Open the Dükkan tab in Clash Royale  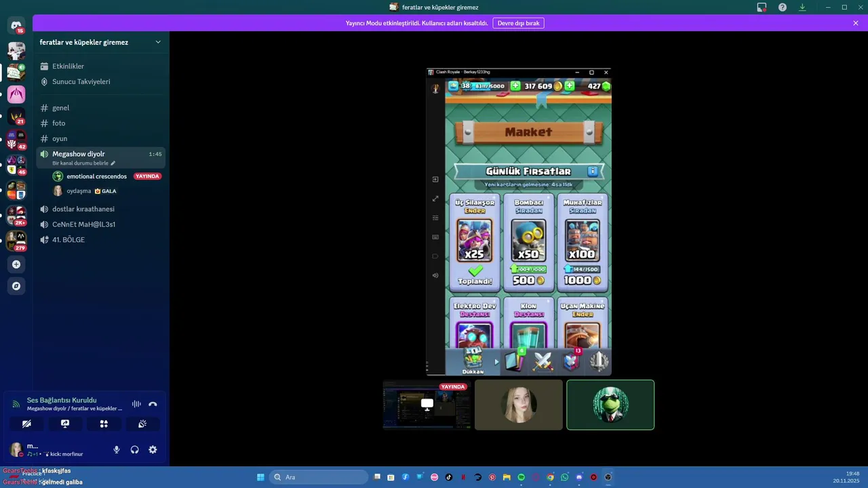[473, 361]
